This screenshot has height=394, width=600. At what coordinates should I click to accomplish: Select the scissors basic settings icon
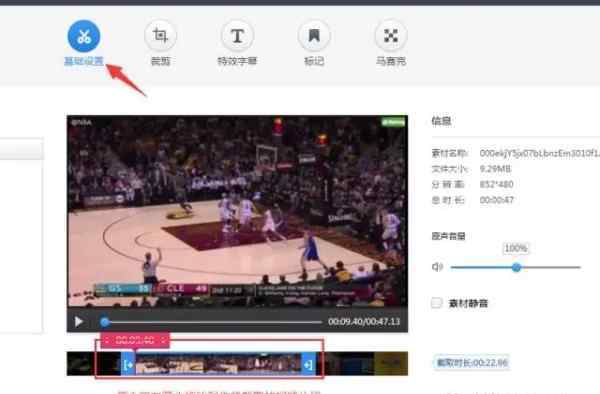(84, 36)
